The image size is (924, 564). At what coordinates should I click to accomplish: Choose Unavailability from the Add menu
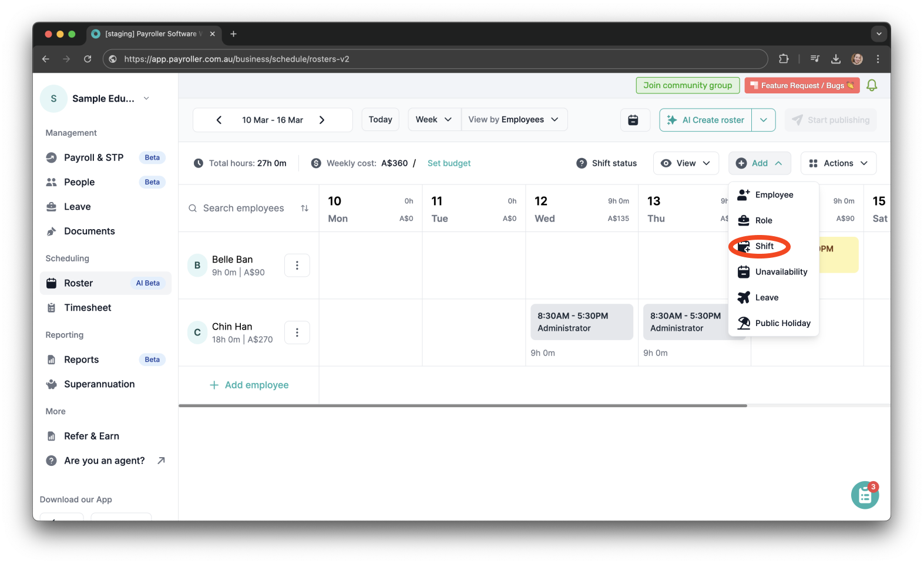tap(774, 272)
